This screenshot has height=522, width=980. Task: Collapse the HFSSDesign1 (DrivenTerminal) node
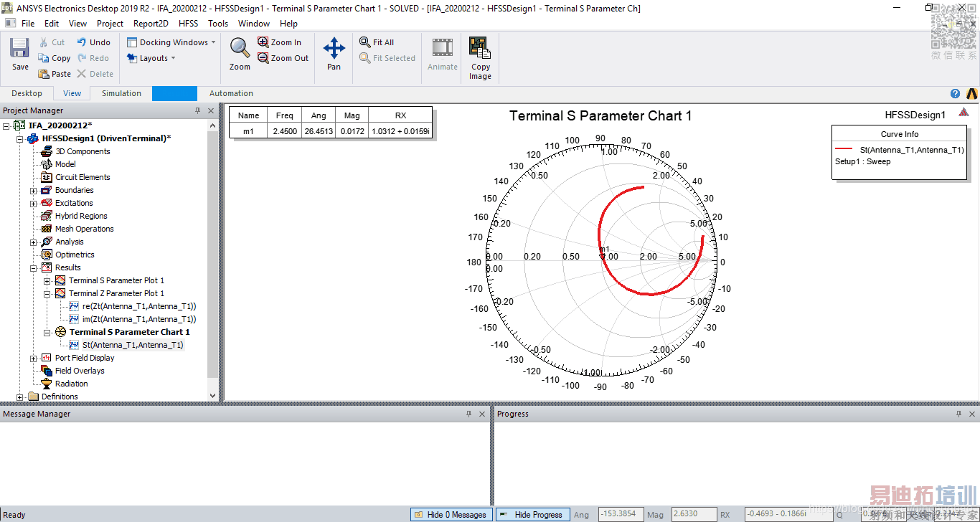(20, 138)
